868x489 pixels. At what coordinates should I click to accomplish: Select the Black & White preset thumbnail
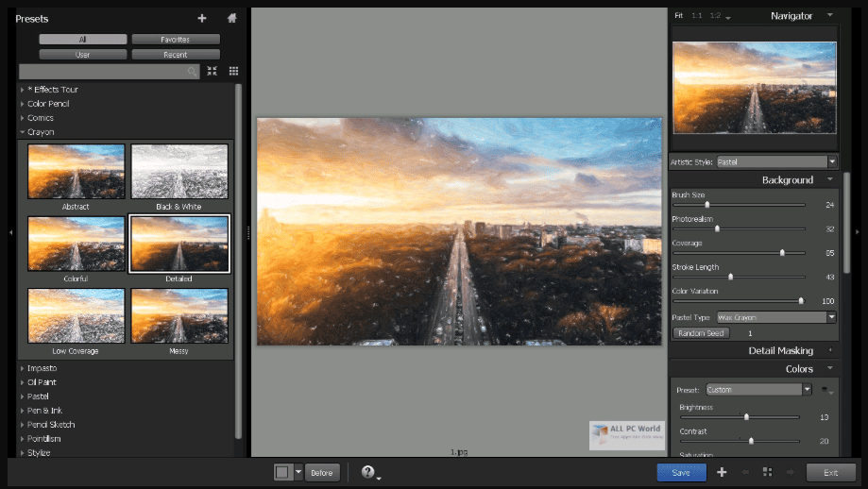[179, 171]
